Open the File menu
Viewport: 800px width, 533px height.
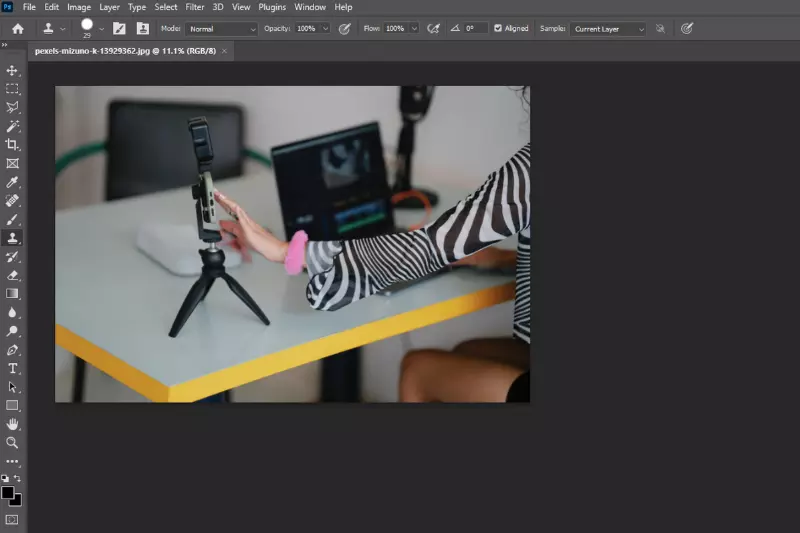pos(29,7)
